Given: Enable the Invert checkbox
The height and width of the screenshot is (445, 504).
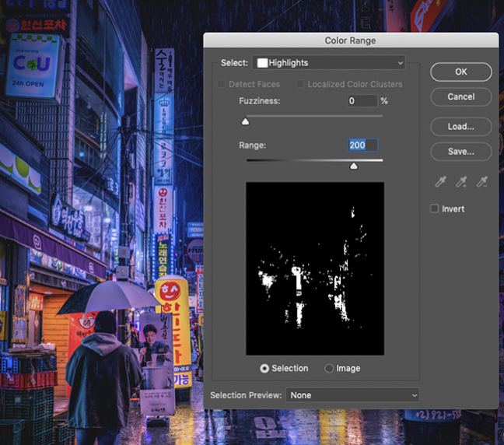Looking at the screenshot, I should pos(435,209).
